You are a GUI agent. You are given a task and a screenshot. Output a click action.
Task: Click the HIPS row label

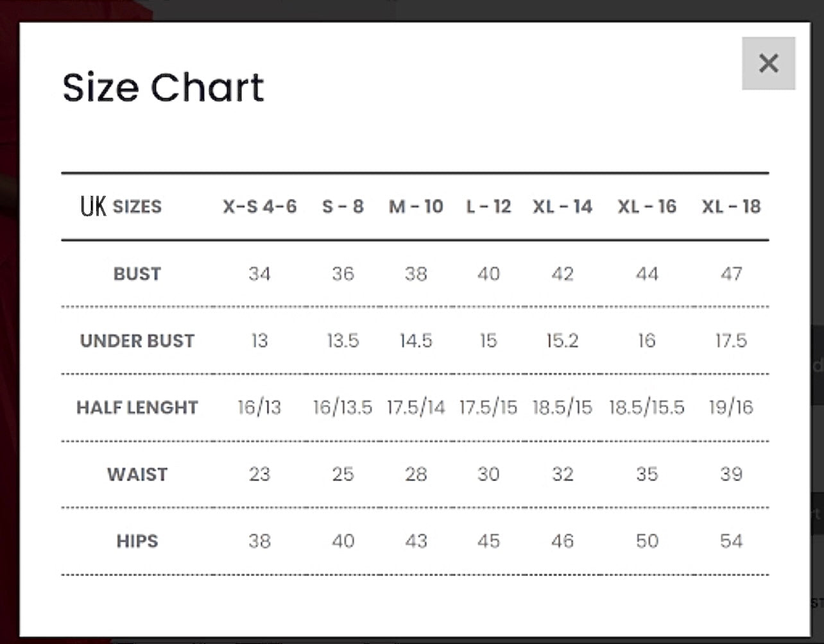[137, 541]
